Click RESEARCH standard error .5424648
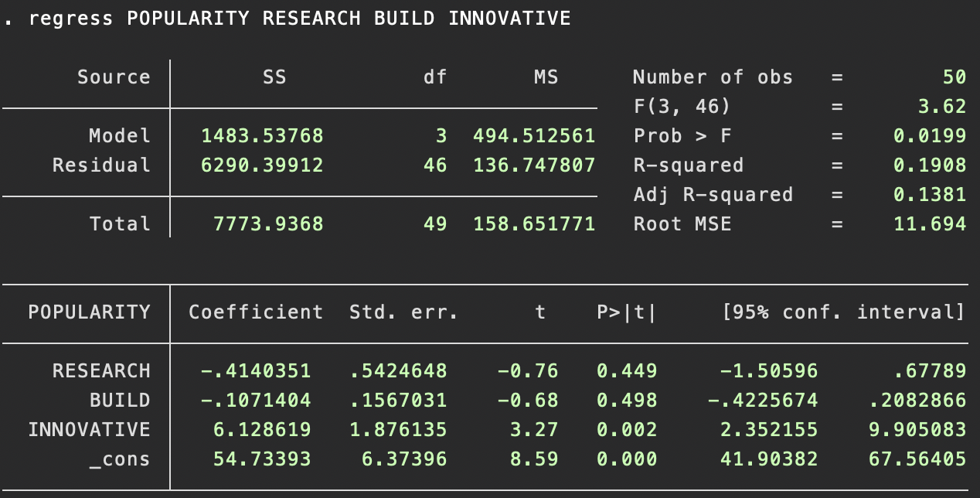 click(x=398, y=371)
